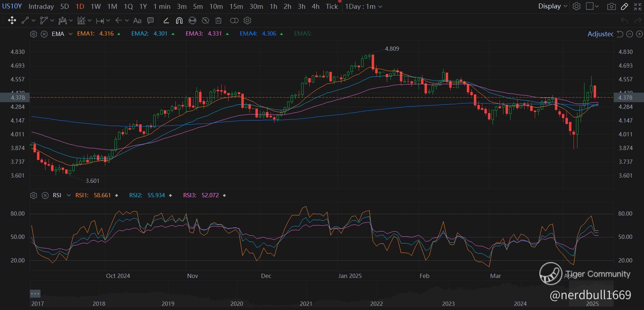Click the screenshot camera icon

(x=612, y=6)
